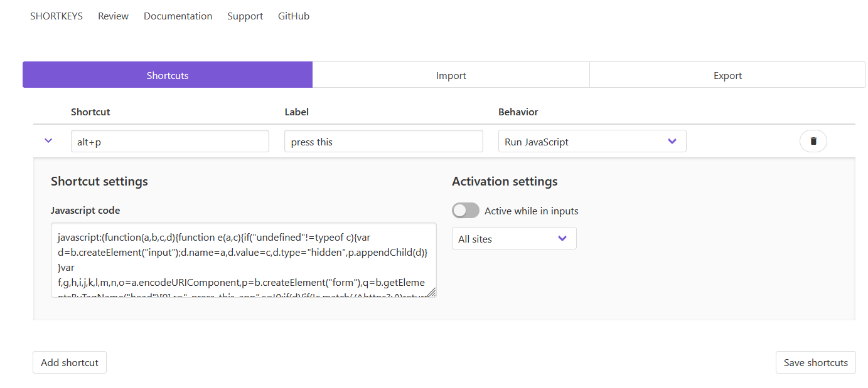Switch to the Export tab

[x=727, y=75]
